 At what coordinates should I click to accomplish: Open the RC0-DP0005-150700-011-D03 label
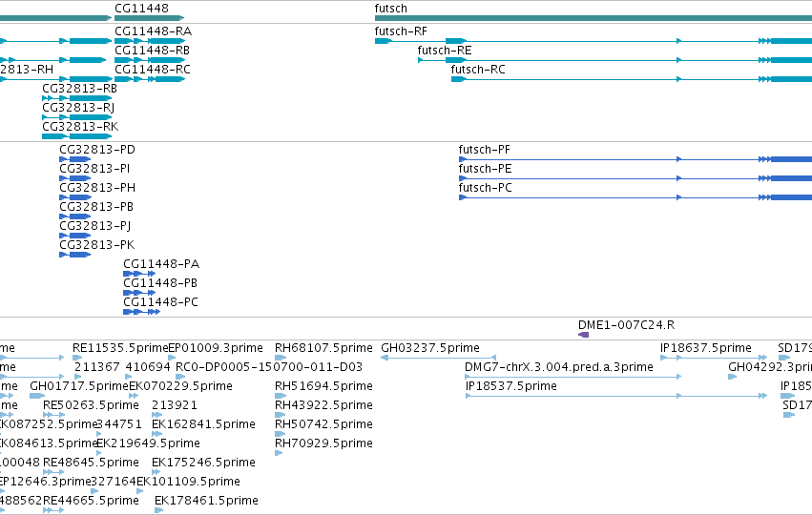[x=269, y=367]
